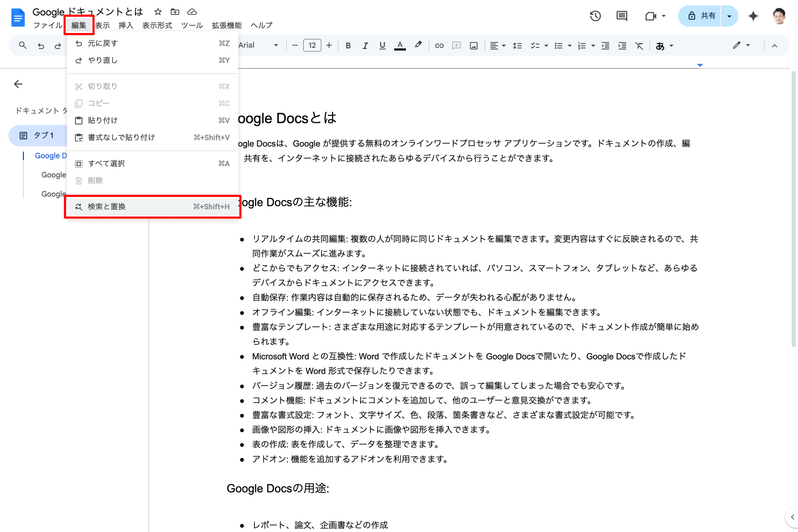Open the 挿入 menu
Image resolution: width=798 pixels, height=532 pixels.
(126, 25)
